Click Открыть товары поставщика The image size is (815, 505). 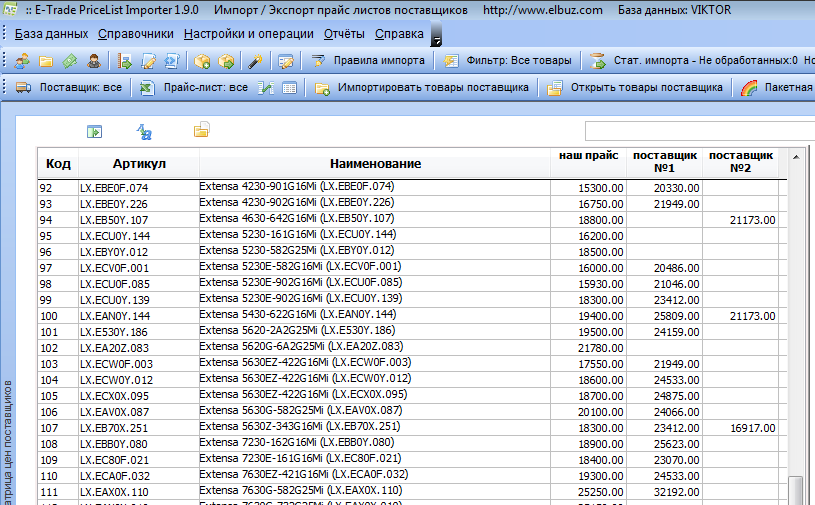pyautogui.click(x=635, y=87)
